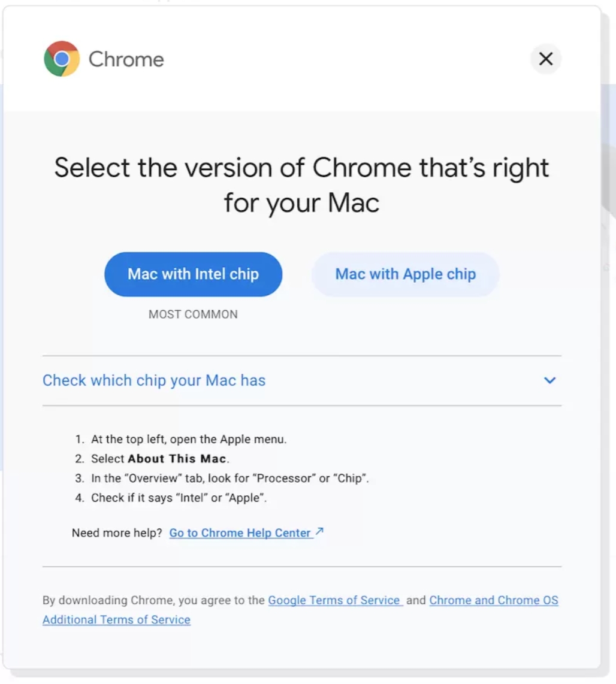Click step 1 about opening Apple menu

click(188, 439)
